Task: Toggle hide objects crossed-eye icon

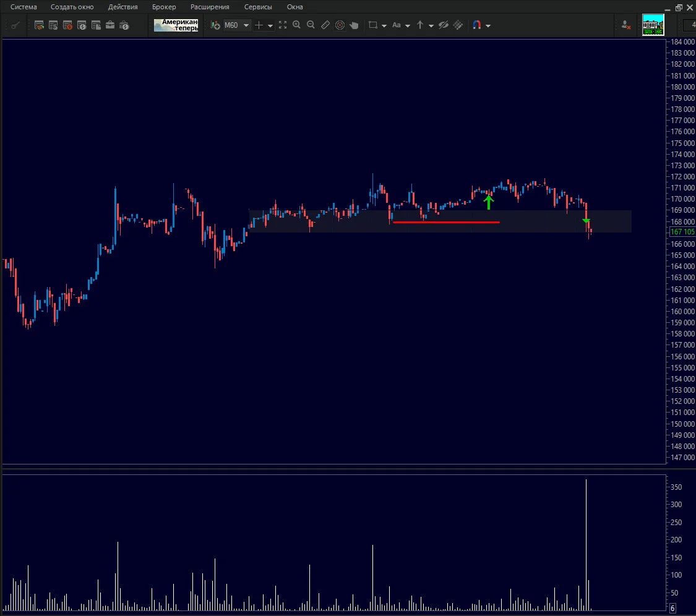Action: [444, 25]
